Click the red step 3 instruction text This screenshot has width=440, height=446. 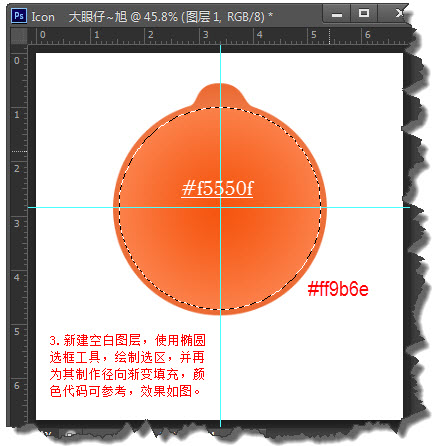pos(128,365)
